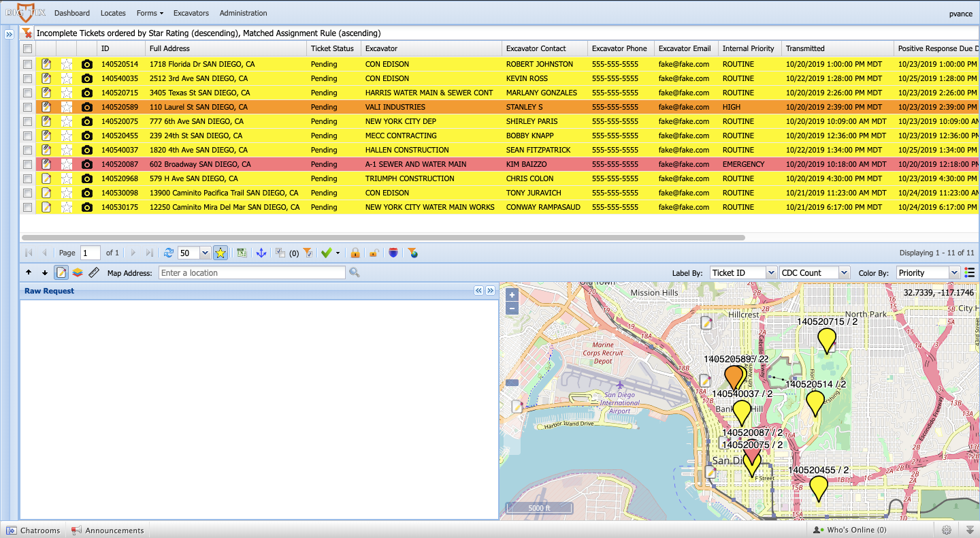Click camera icon for ticket 140520589
The width and height of the screenshot is (980, 538).
[x=86, y=107]
